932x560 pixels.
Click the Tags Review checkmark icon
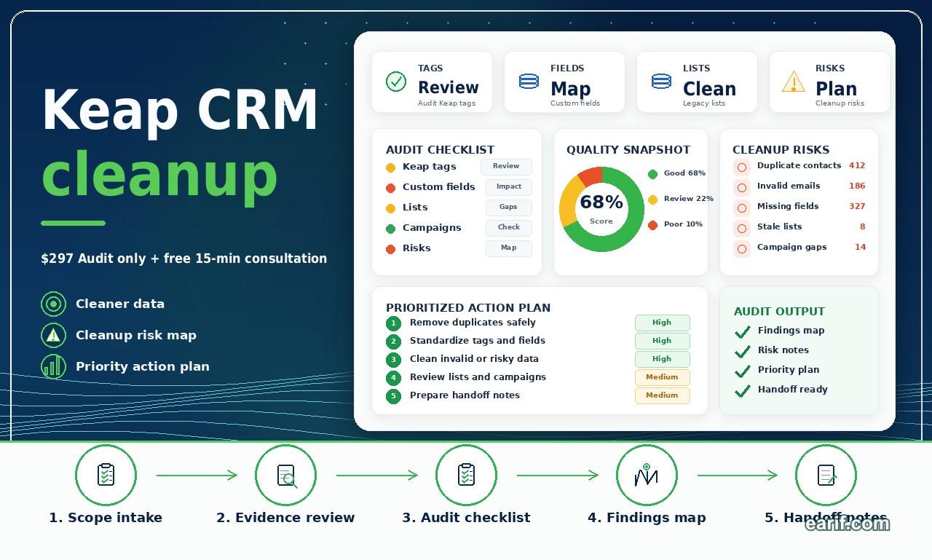[x=396, y=82]
